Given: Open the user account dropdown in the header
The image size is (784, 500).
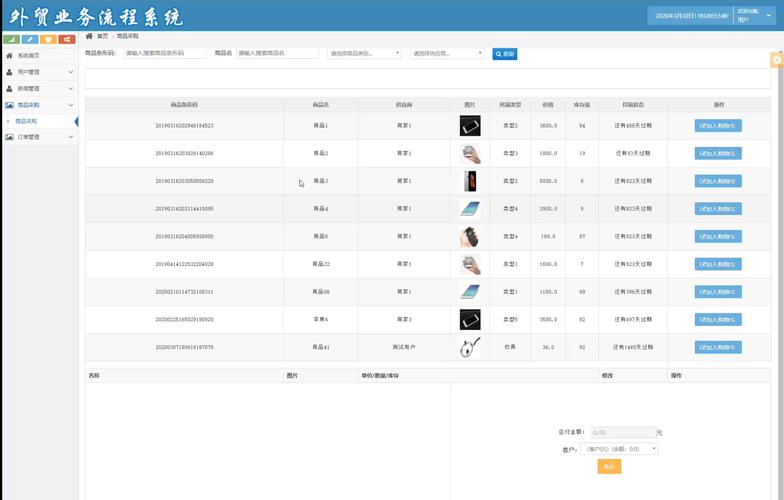Looking at the screenshot, I should click(x=754, y=16).
